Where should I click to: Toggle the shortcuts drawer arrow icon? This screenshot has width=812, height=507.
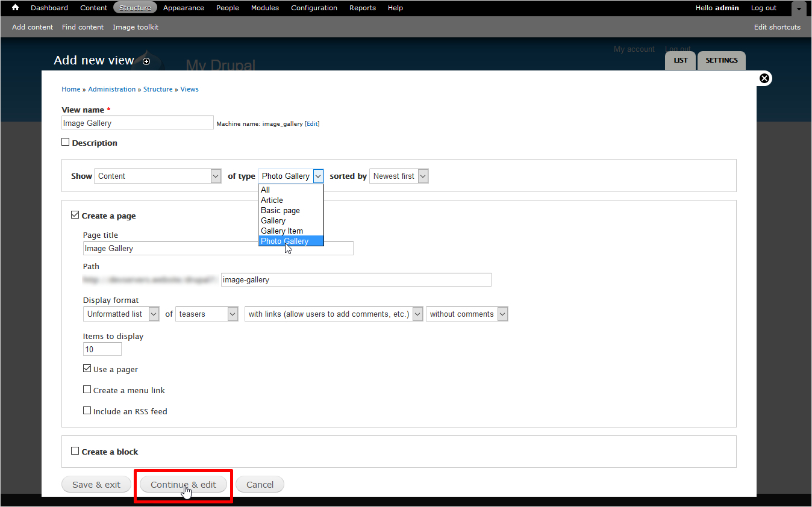798,8
